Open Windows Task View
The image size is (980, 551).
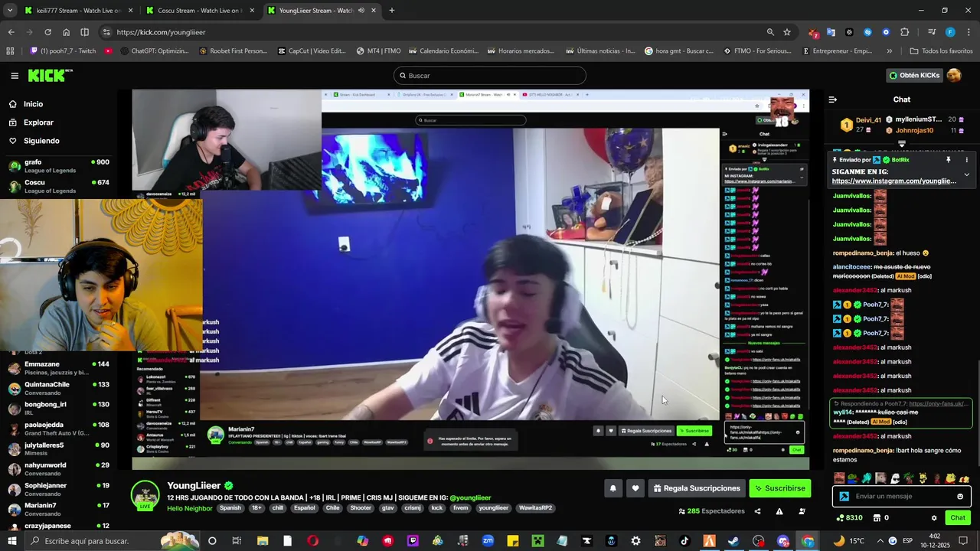237,541
